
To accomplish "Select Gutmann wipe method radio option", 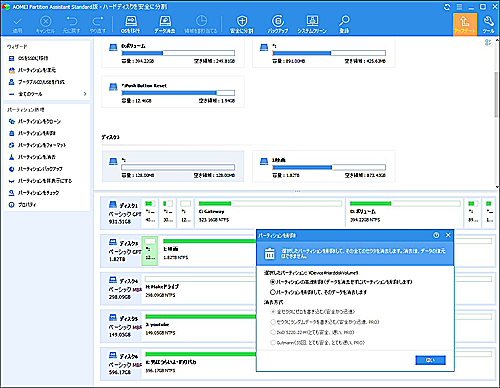I will tap(273, 342).
